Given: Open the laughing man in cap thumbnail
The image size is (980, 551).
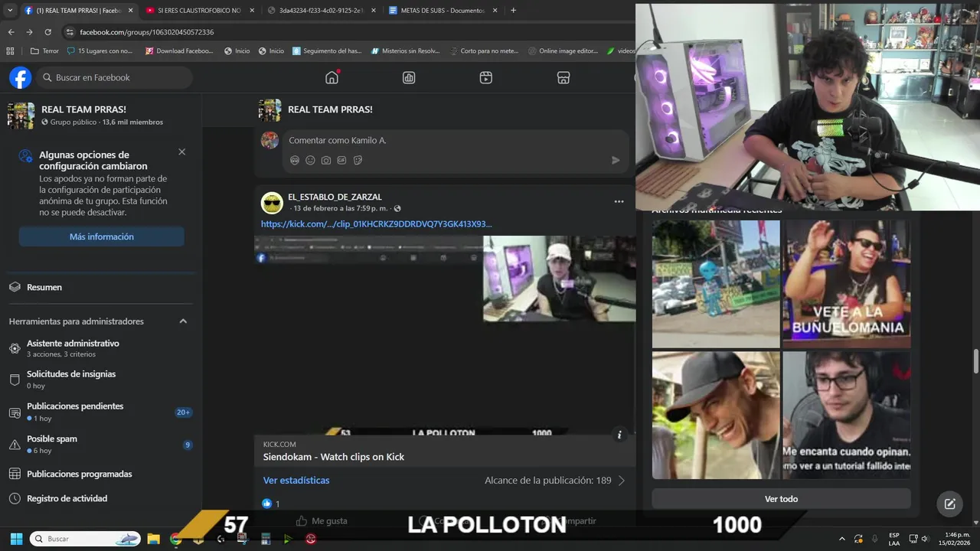Looking at the screenshot, I should point(716,415).
